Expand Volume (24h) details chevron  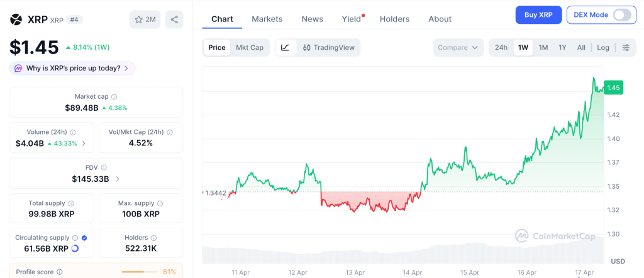coord(85,143)
